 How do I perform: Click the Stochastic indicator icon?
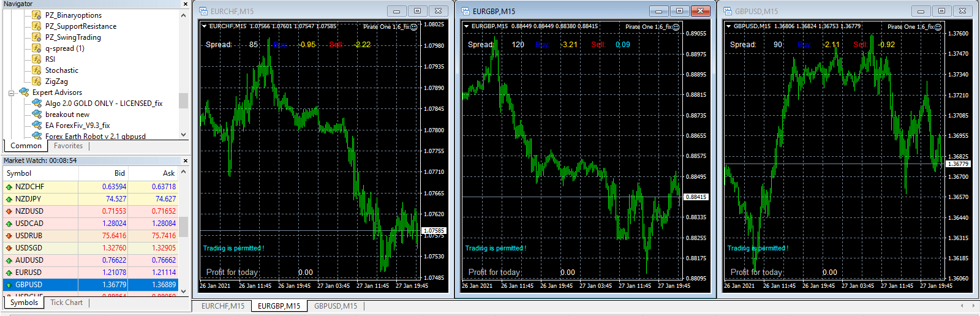pyautogui.click(x=37, y=70)
